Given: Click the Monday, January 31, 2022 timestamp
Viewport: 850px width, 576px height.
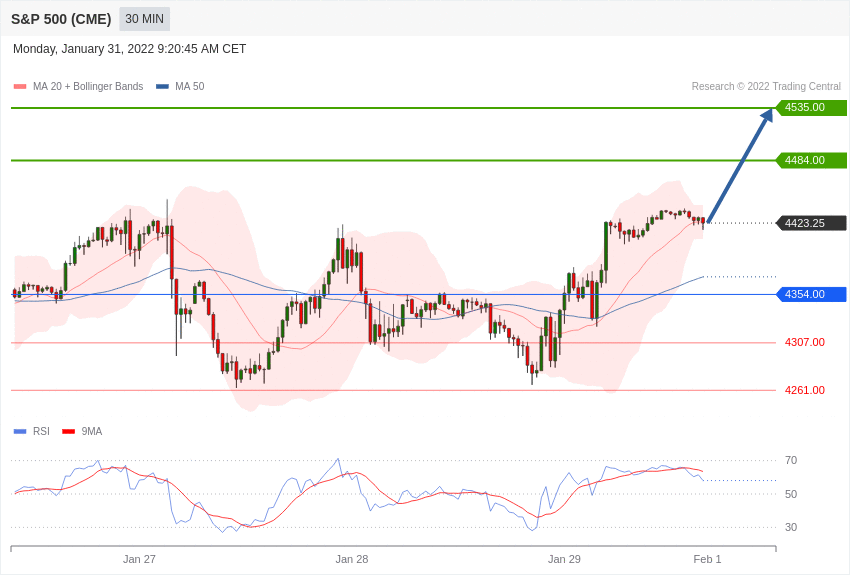Looking at the screenshot, I should [x=129, y=49].
